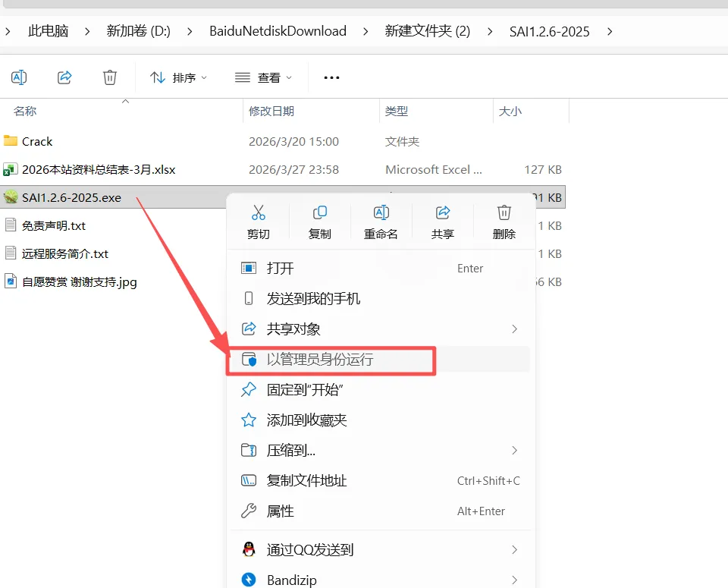Click the star icon beside 添加到收藏夹

pos(249,420)
